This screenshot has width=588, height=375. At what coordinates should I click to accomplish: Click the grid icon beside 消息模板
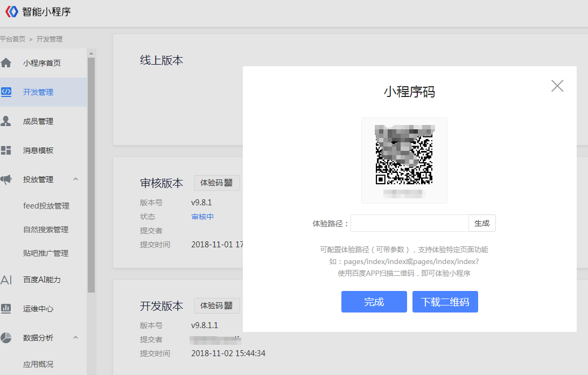click(6, 150)
